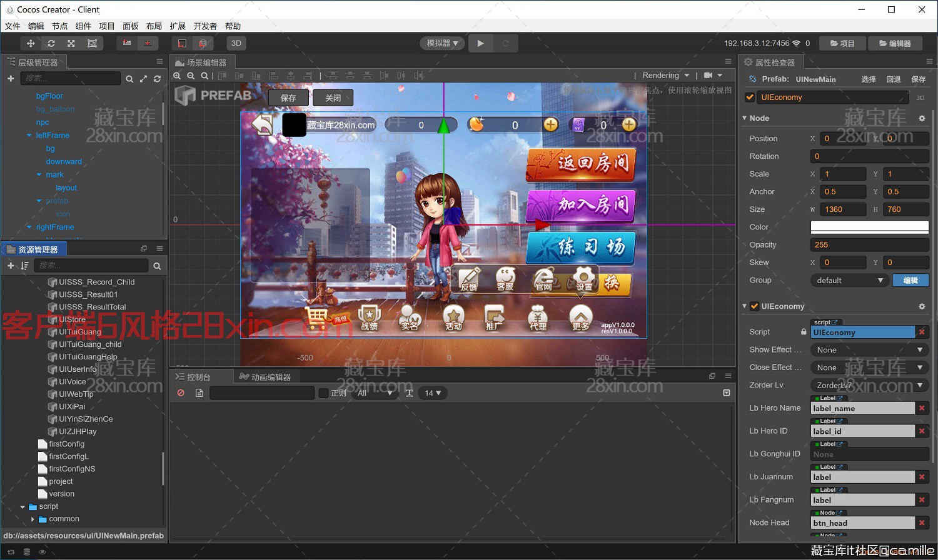The height and width of the screenshot is (560, 938).
Task: Select the UIVoice prefab asset
Action: click(73, 382)
